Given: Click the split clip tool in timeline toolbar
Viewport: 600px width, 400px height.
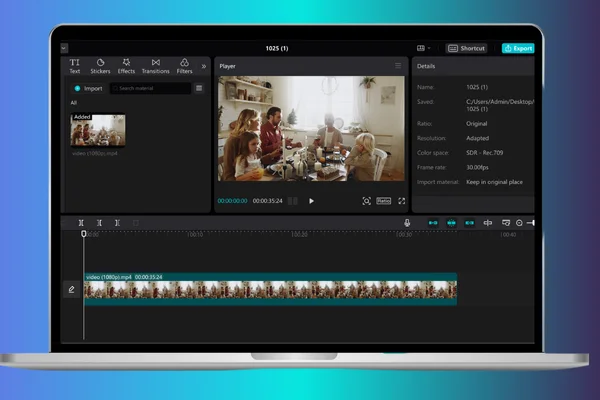Looking at the screenshot, I should [x=81, y=223].
